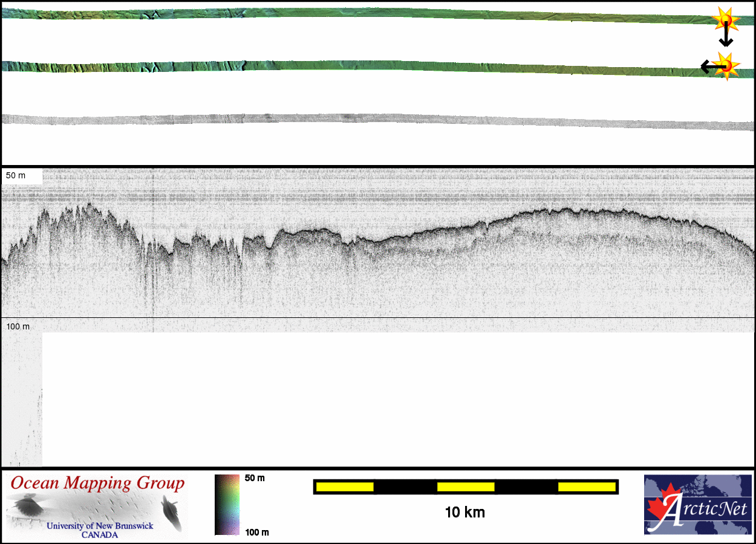
Task: Click the 10 km scale label
Action: [464, 513]
